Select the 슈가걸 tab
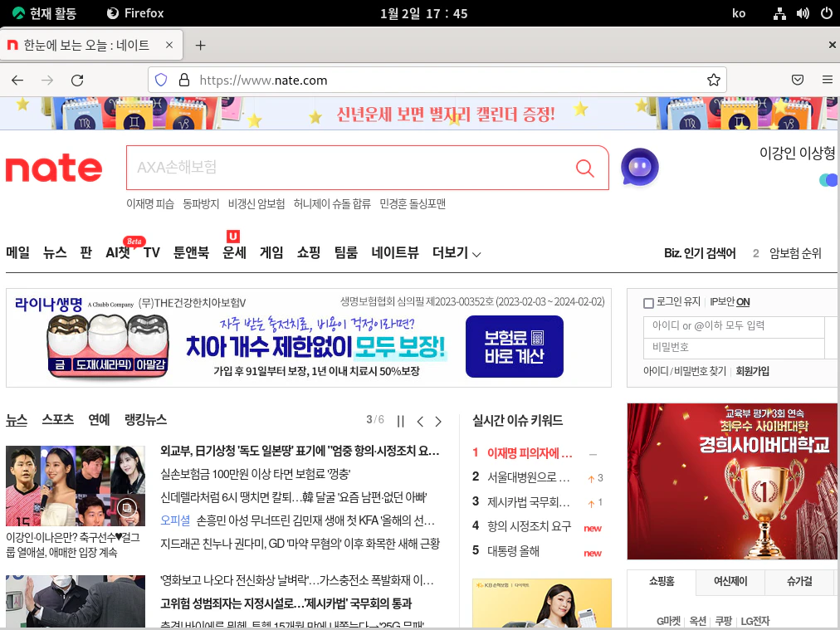The image size is (840, 630). point(799,582)
